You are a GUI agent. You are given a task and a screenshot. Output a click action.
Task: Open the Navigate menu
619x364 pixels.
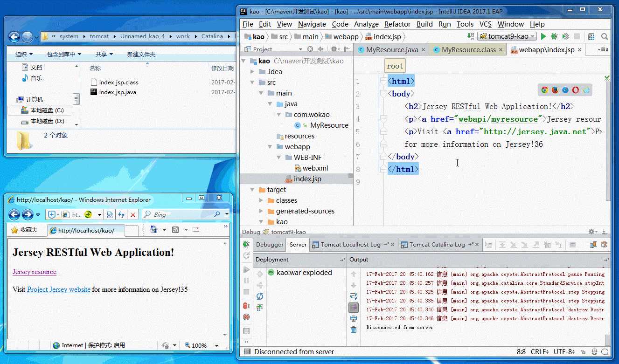tap(312, 24)
